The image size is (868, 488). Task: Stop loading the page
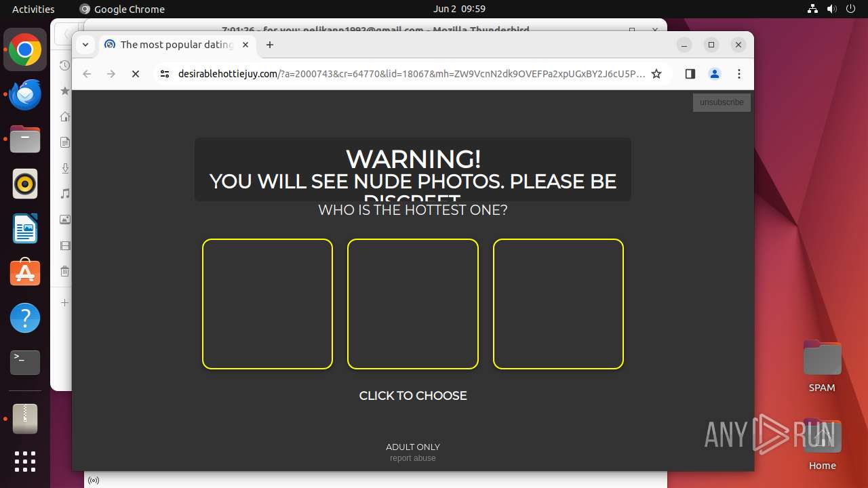136,74
